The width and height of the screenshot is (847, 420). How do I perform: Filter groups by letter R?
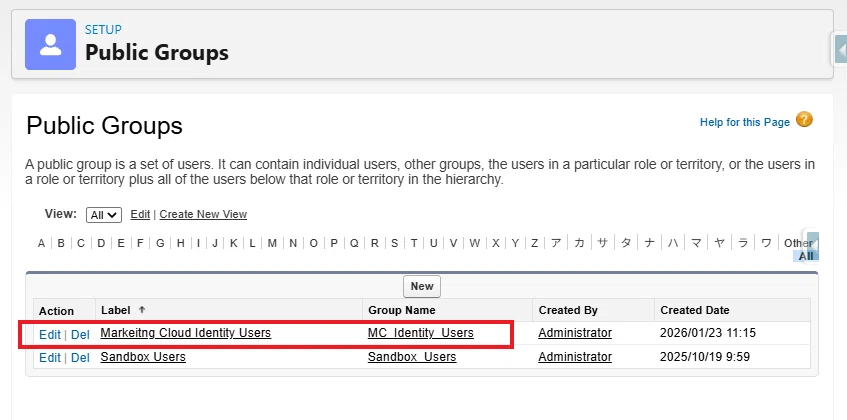click(x=374, y=243)
